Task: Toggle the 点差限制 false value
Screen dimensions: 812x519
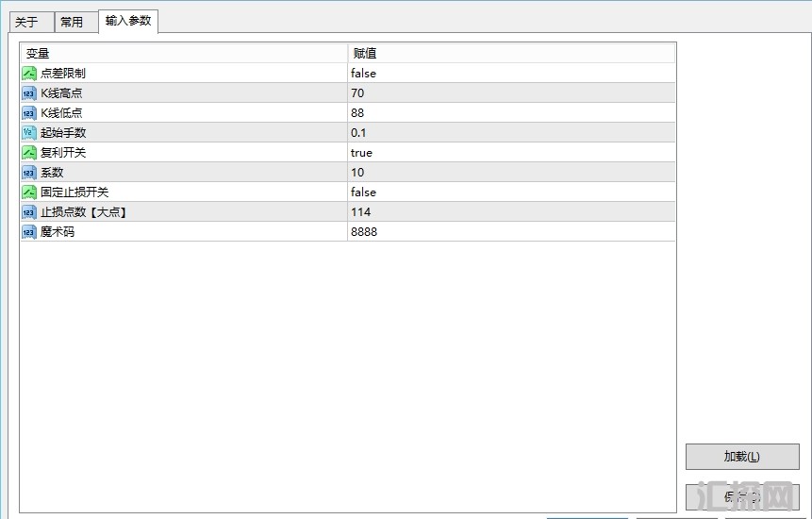Action: [x=363, y=73]
